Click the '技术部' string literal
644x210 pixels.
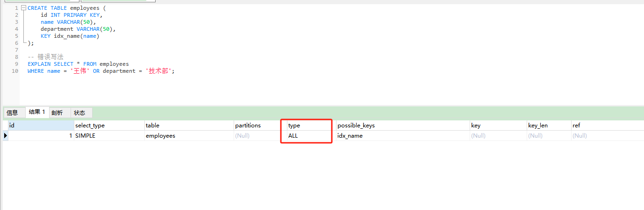coord(158,71)
